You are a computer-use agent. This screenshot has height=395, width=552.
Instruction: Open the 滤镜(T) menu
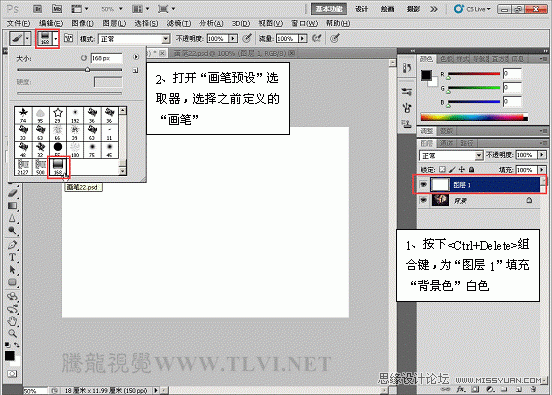(179, 23)
